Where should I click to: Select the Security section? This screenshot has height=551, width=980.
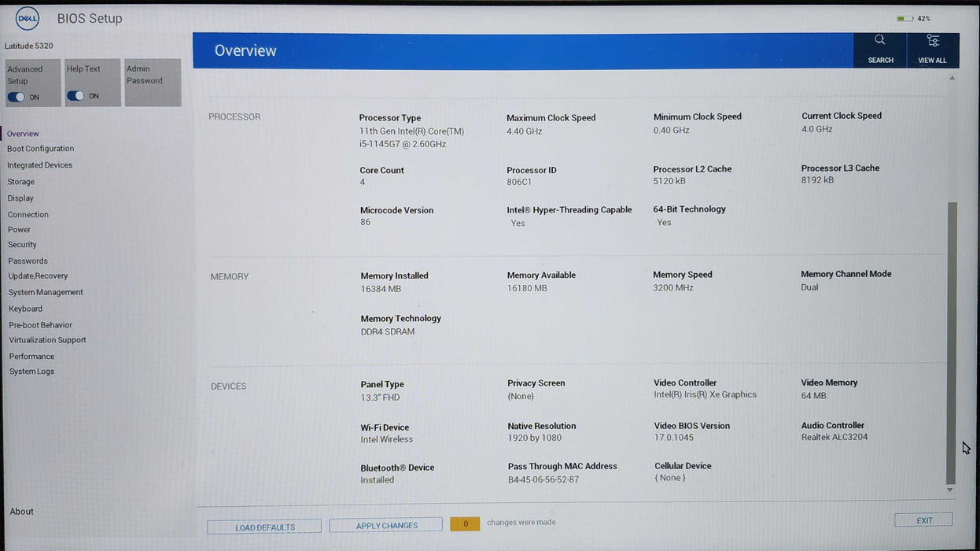coord(22,244)
